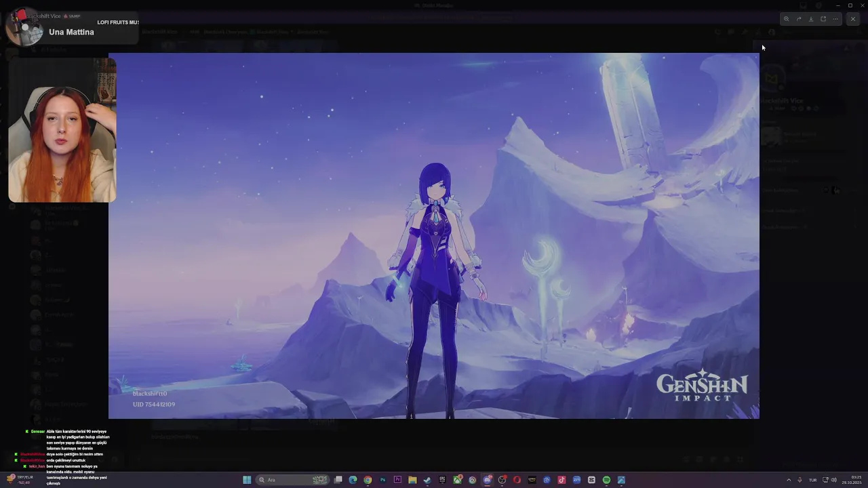
Task: Open the three-dot more options menu
Action: tap(835, 19)
